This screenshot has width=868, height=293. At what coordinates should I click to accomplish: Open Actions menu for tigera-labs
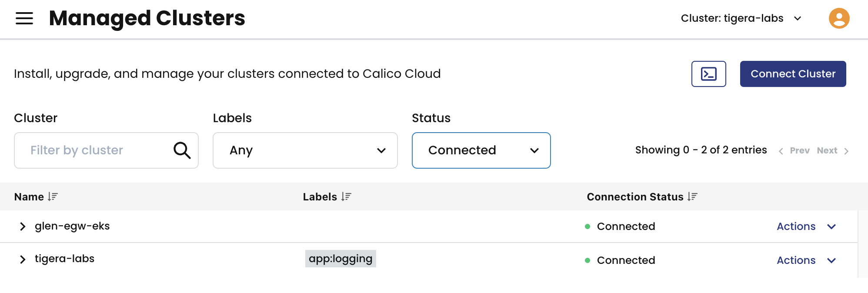(806, 260)
